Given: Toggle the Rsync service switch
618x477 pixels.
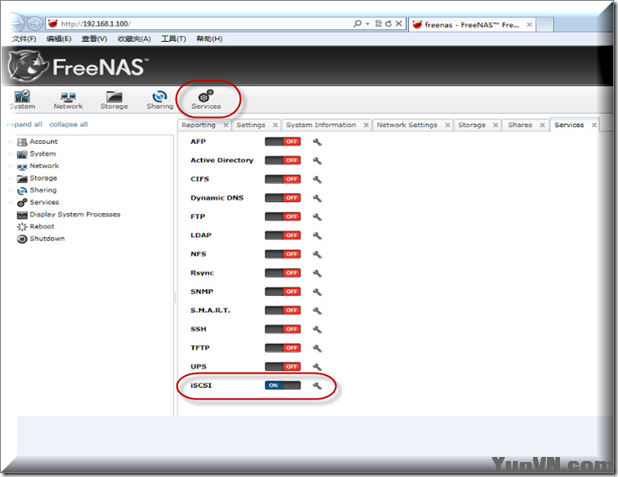Looking at the screenshot, I should tap(283, 273).
